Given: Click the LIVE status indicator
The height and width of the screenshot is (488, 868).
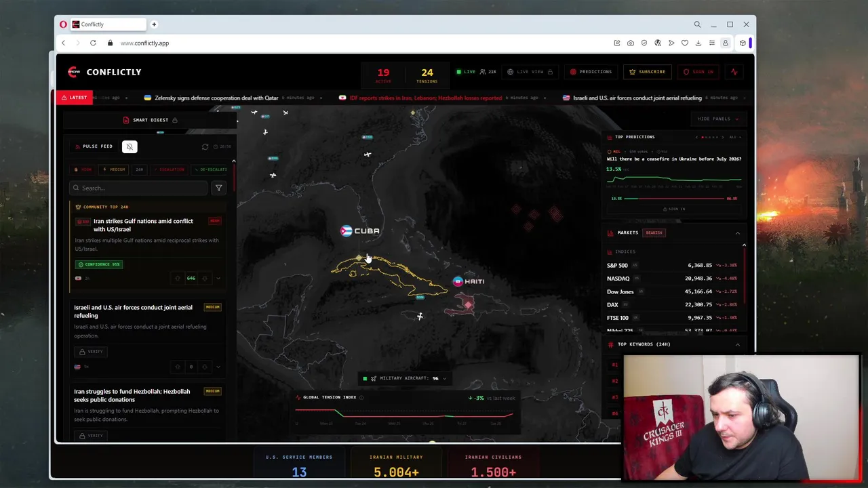Looking at the screenshot, I should click(466, 72).
